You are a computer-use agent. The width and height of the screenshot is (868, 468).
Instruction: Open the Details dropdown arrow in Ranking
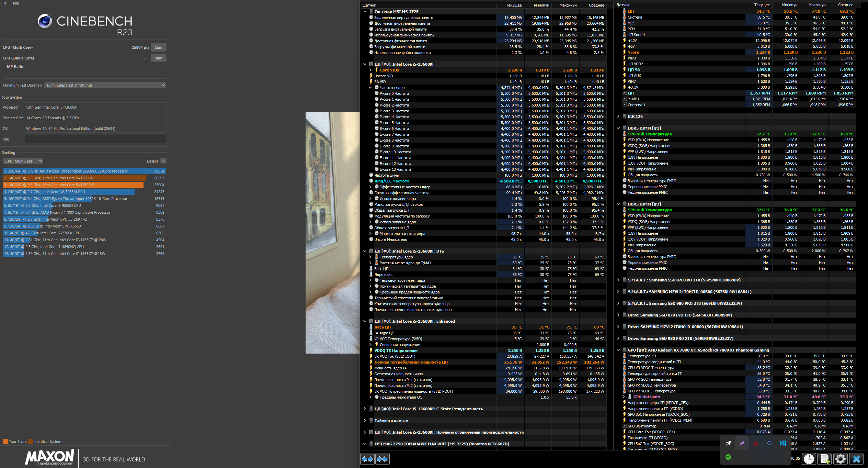pos(163,161)
